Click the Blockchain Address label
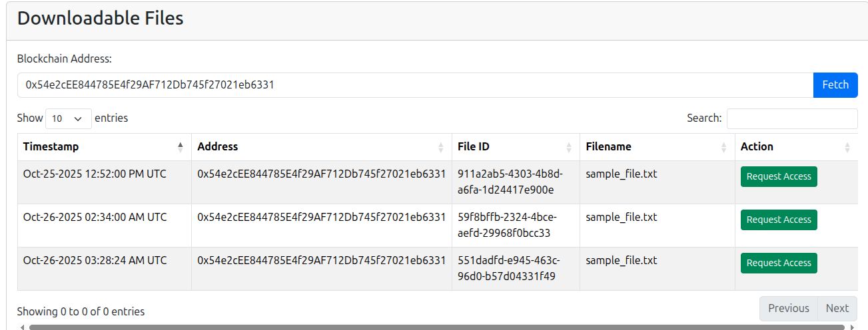The width and height of the screenshot is (868, 330). click(65, 59)
